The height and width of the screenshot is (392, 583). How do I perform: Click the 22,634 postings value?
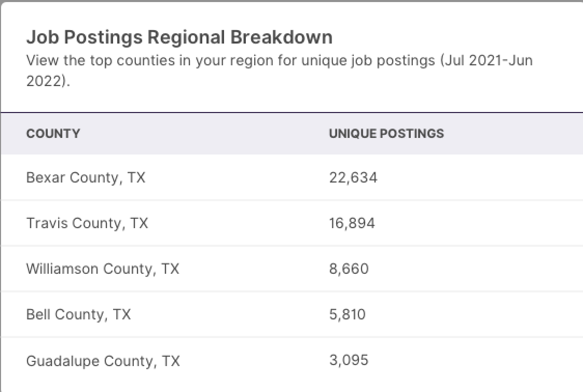(353, 178)
